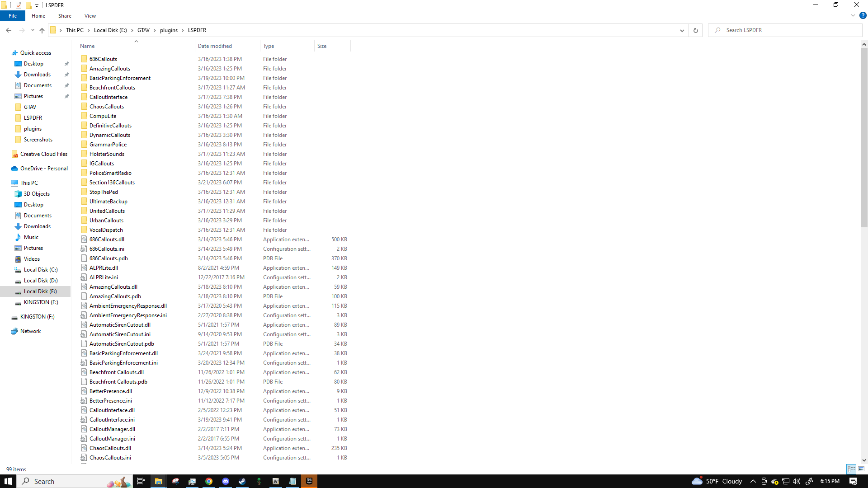This screenshot has width=868, height=488.
Task: Open the File menu tab
Action: point(13,16)
